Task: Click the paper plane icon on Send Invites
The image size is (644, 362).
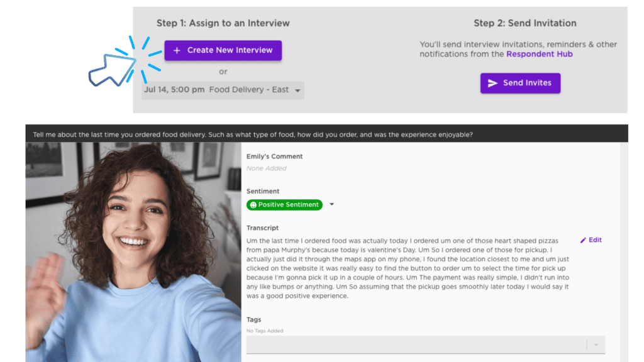Action: (x=492, y=84)
